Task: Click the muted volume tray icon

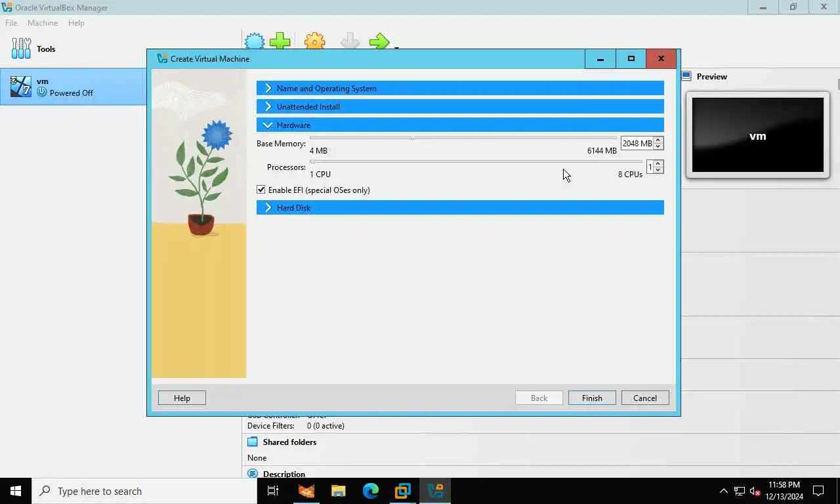Action: pos(755,491)
